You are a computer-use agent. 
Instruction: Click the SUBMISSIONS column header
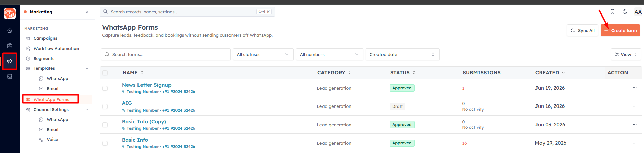[x=482, y=73]
